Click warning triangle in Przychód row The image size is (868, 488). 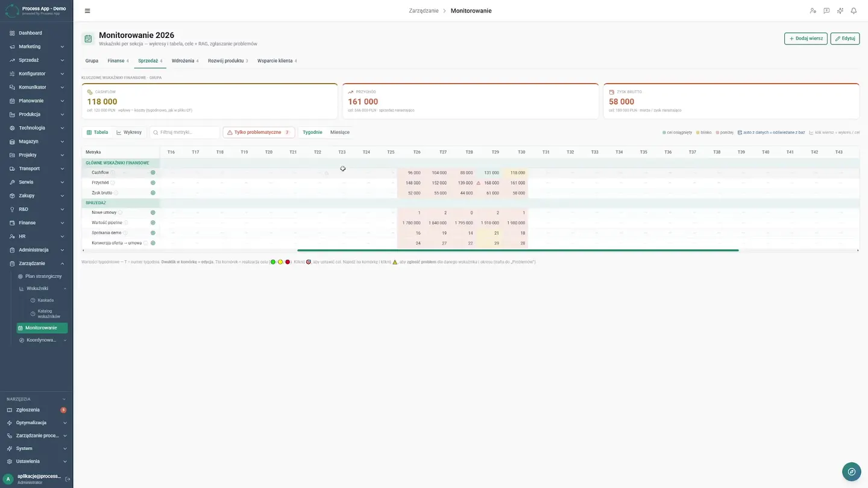coord(479,183)
